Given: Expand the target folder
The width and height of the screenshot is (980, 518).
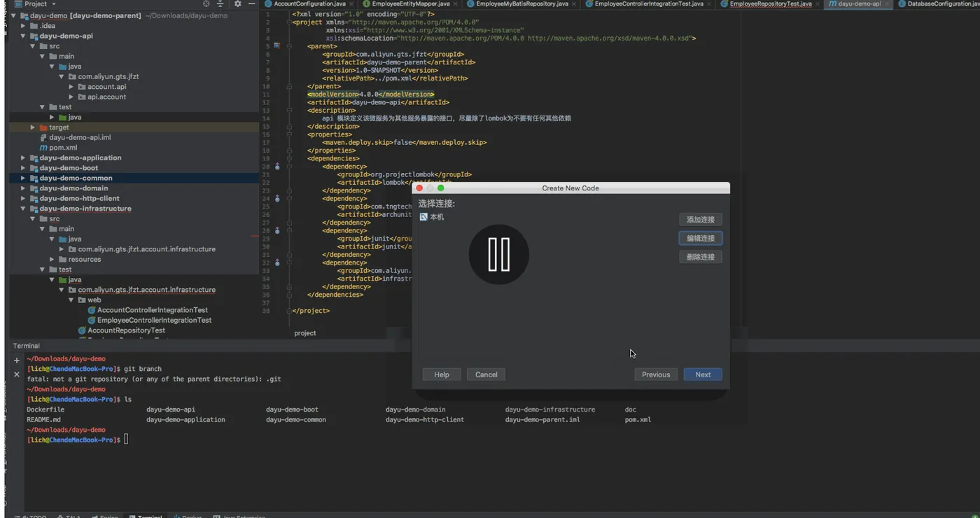Looking at the screenshot, I should click(33, 127).
